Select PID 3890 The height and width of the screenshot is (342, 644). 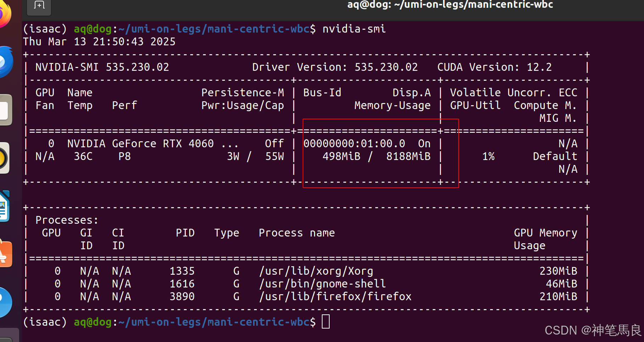(x=182, y=297)
